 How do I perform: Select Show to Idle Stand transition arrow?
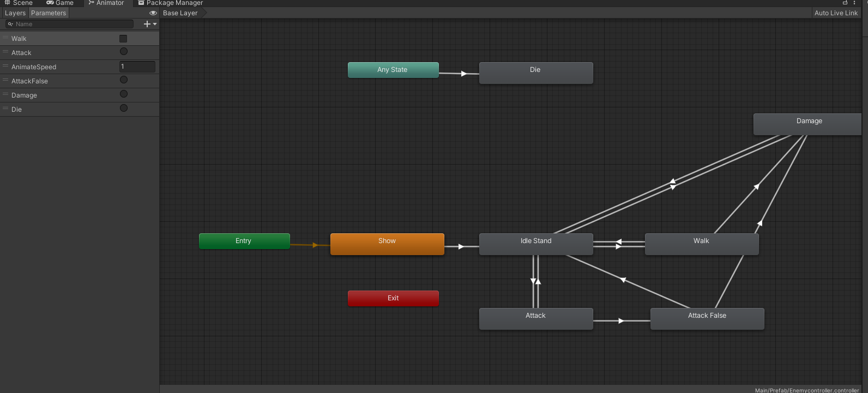click(x=461, y=247)
